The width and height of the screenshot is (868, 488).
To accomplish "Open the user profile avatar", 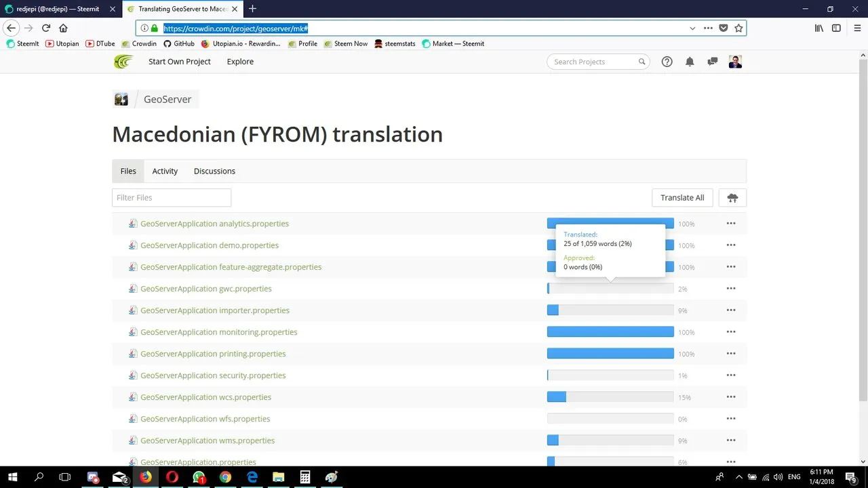I will pyautogui.click(x=736, y=62).
